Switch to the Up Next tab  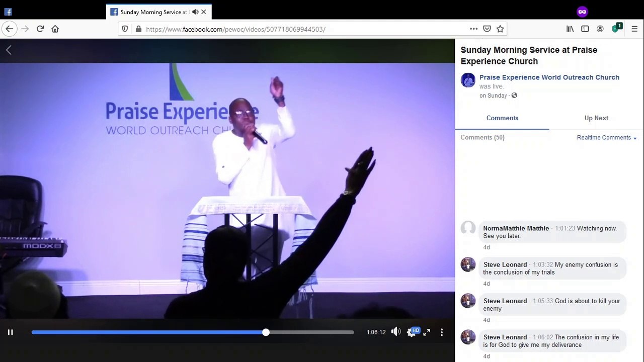596,118
